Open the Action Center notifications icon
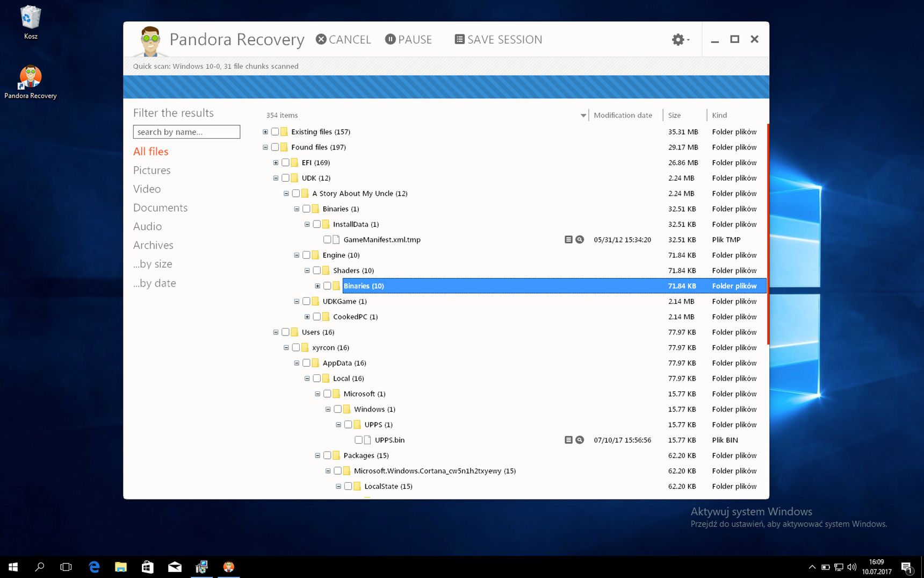 (907, 567)
